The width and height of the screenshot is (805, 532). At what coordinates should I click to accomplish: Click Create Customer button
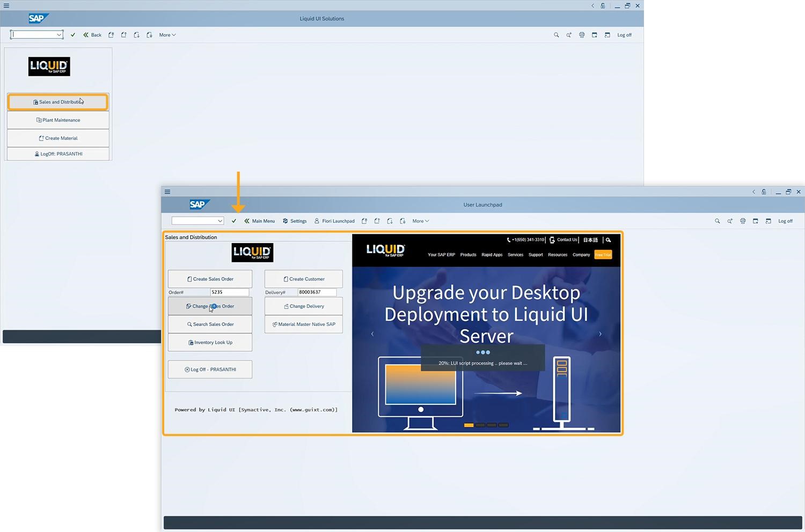(303, 279)
